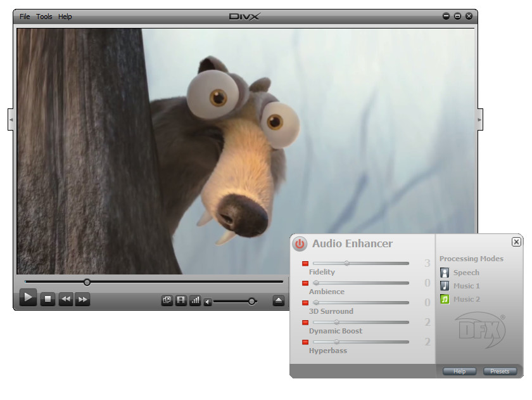Screen dimensions: 532x400
Task: Click the Fidelity slider handle
Action: pyautogui.click(x=346, y=263)
